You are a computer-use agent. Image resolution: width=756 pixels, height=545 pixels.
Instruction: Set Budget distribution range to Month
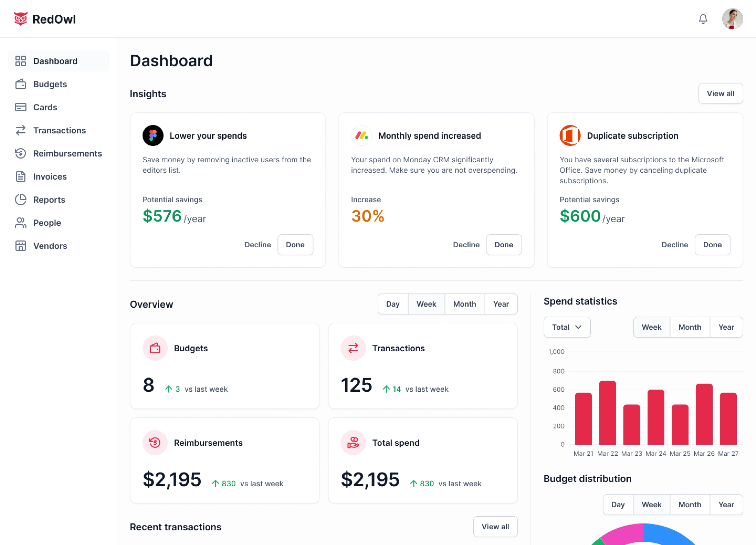(690, 505)
